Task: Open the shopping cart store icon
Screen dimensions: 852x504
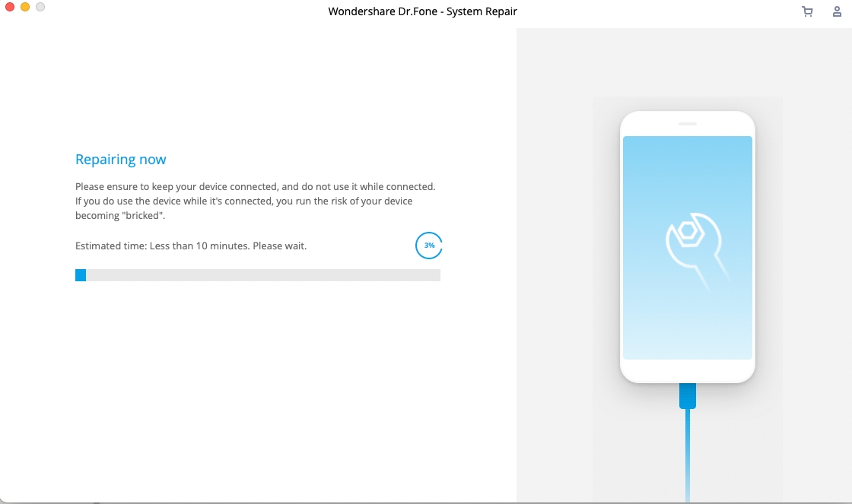Action: coord(807,11)
